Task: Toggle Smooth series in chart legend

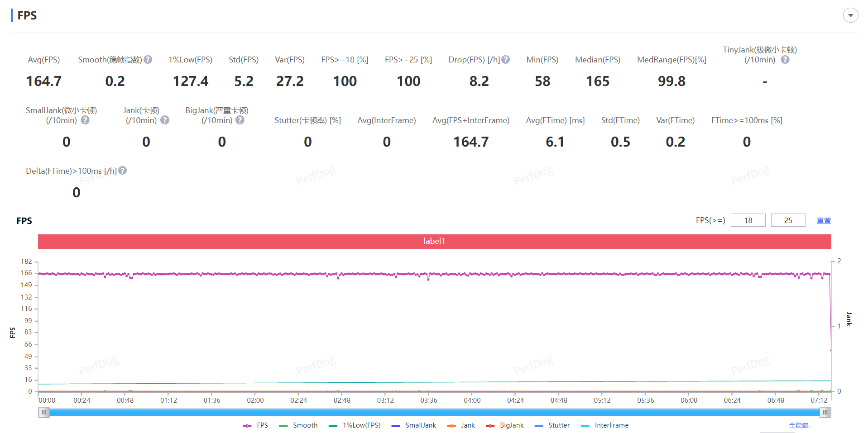Action: coord(299,425)
